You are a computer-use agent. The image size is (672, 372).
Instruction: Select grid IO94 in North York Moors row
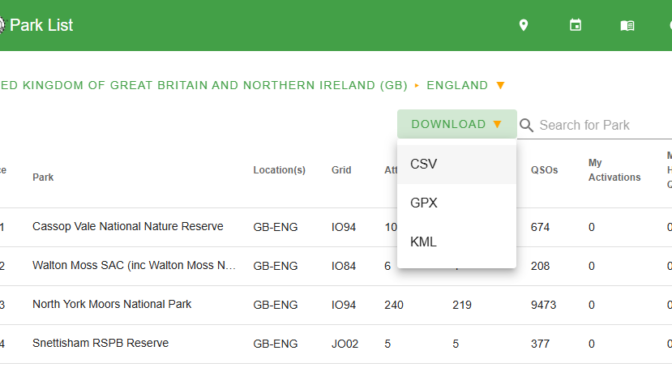pos(343,305)
